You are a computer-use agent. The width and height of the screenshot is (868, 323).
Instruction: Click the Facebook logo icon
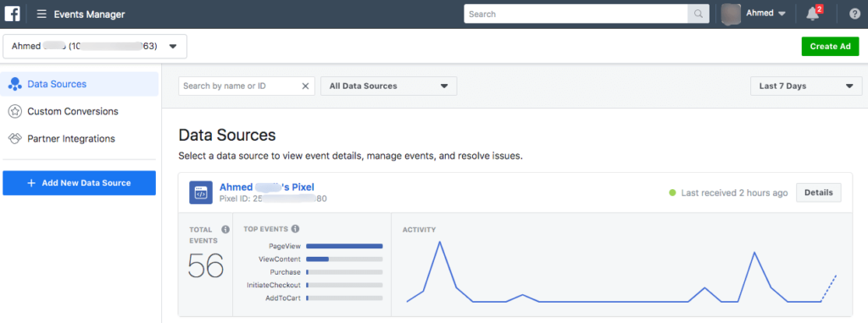coord(12,14)
